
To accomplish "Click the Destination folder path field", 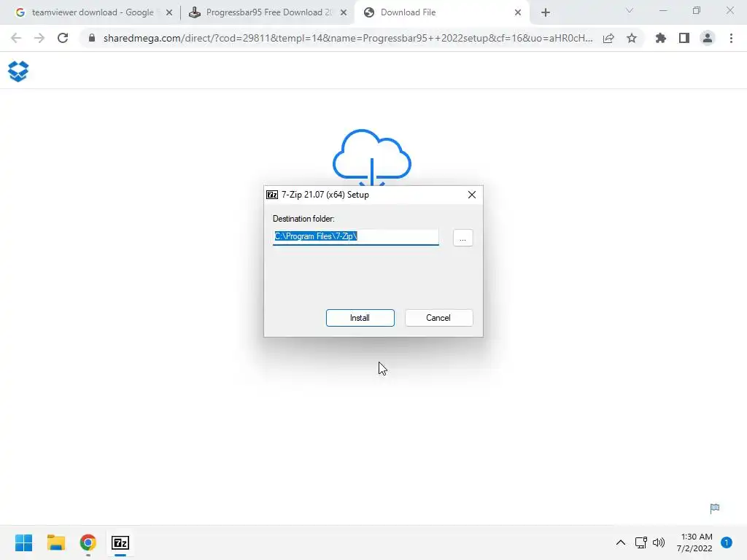I will [x=355, y=237].
